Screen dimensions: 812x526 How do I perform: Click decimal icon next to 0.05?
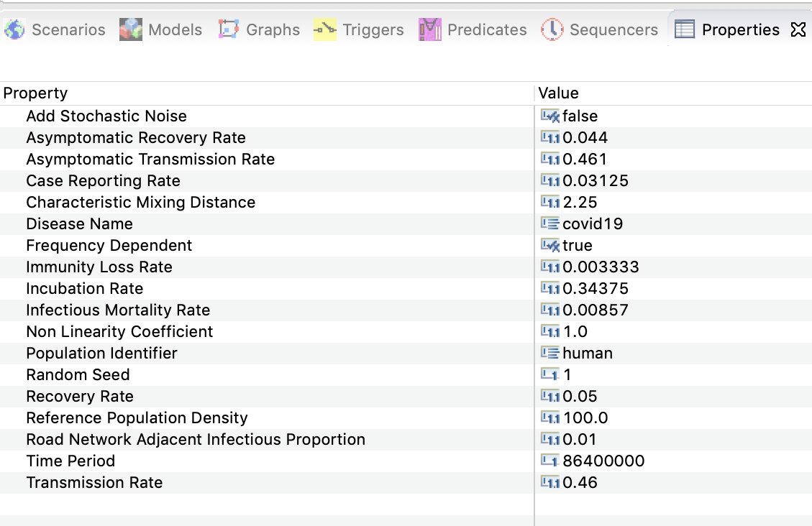(x=550, y=396)
